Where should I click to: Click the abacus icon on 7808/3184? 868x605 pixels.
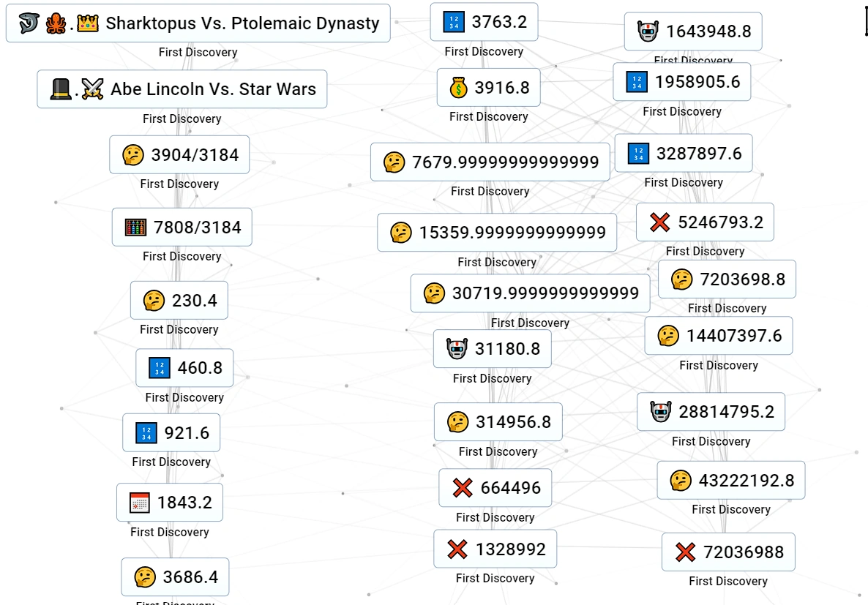[135, 227]
